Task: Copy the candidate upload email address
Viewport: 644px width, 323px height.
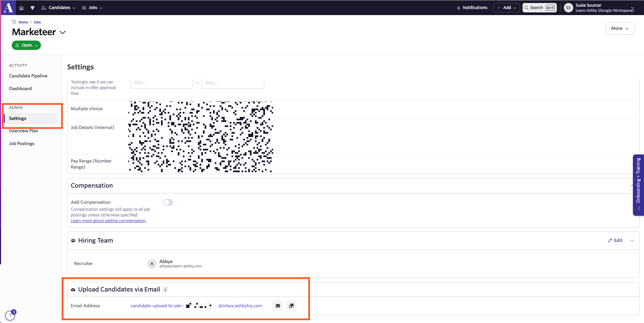Action: tap(291, 306)
